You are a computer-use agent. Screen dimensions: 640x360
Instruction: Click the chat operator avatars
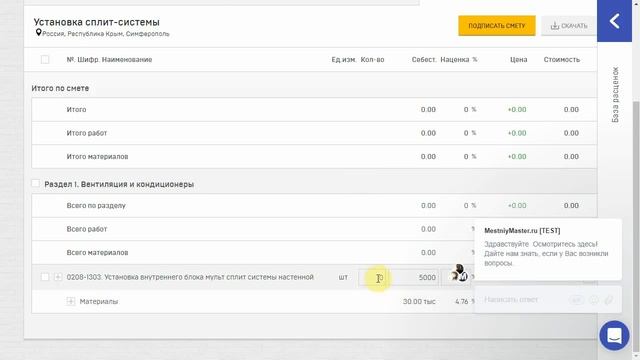pos(459,273)
